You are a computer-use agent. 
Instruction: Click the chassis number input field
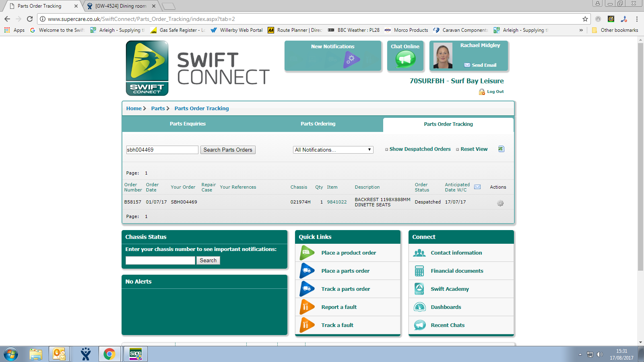tap(160, 261)
